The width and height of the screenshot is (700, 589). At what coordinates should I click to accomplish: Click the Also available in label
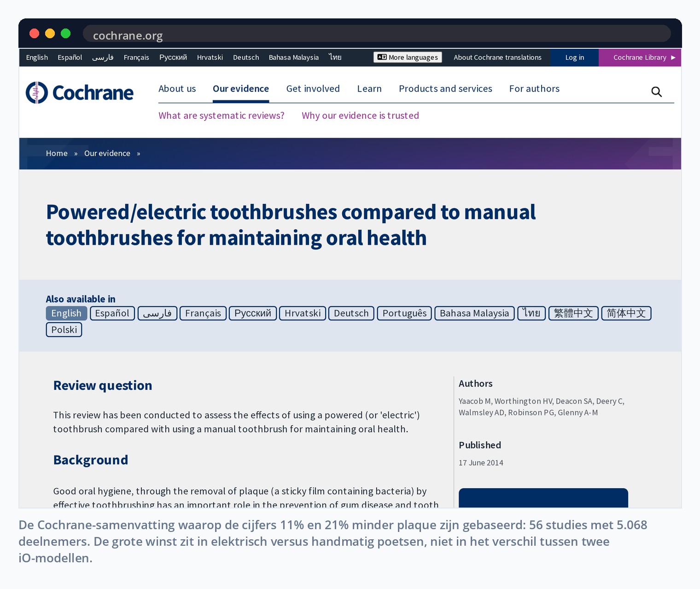point(81,299)
